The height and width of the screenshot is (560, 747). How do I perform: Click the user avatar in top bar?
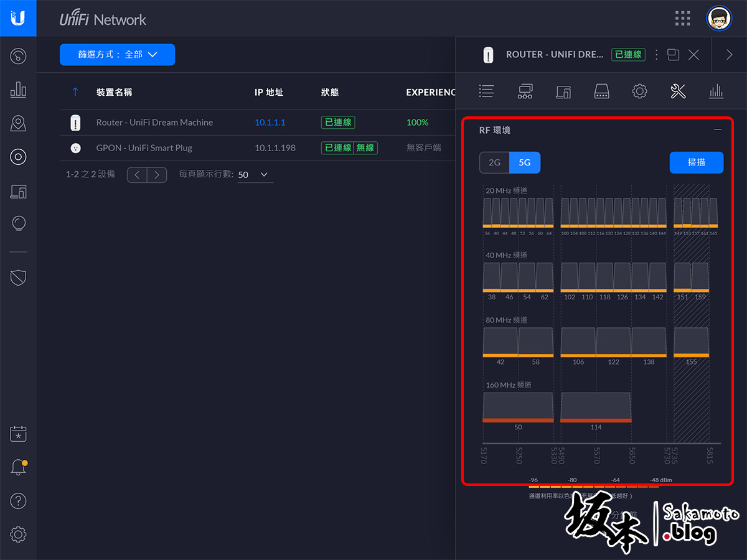pos(719,18)
